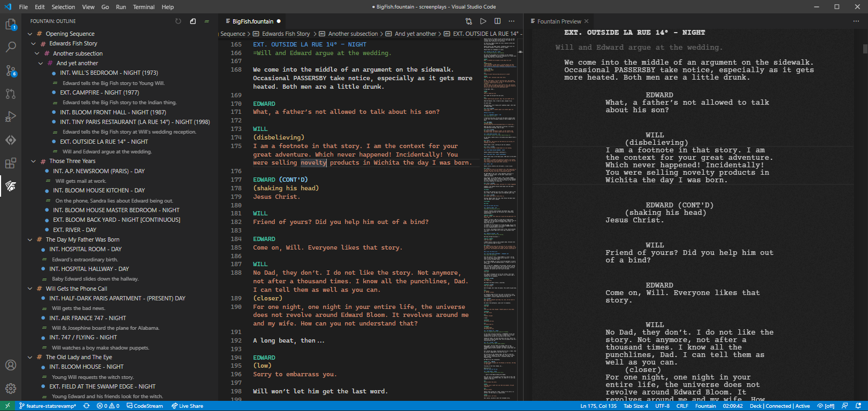The image size is (868, 411).
Task: Click the feature-statsrevamp branch in status bar
Action: [x=48, y=406]
